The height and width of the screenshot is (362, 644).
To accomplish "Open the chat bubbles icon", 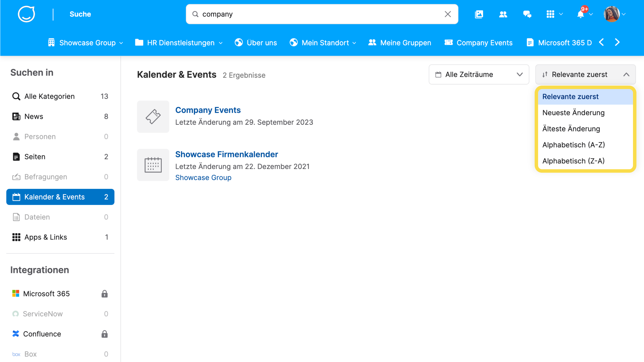I will (527, 14).
